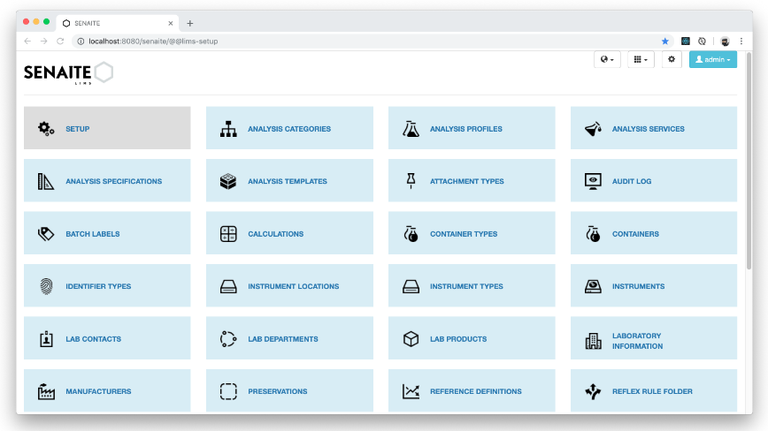This screenshot has width=768, height=431.
Task: Click the Instruments device icon
Action: [x=593, y=286]
